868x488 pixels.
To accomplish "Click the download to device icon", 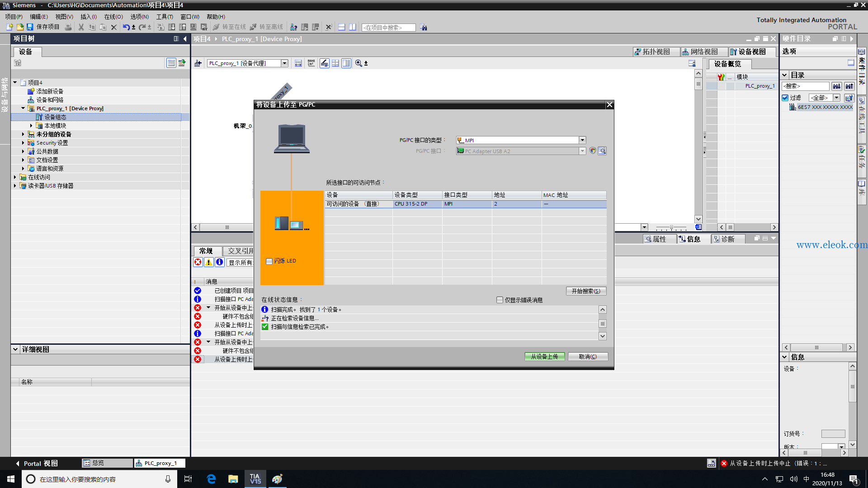I will pyautogui.click(x=172, y=27).
